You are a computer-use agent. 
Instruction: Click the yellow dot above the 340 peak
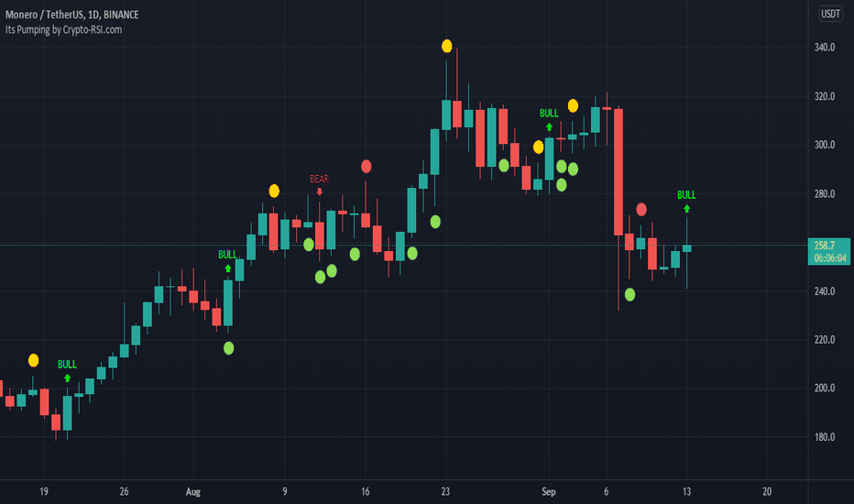[446, 47]
